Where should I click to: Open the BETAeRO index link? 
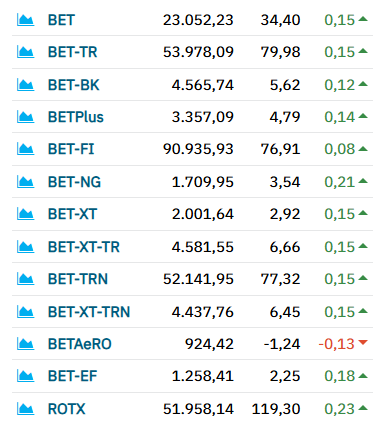click(80, 344)
